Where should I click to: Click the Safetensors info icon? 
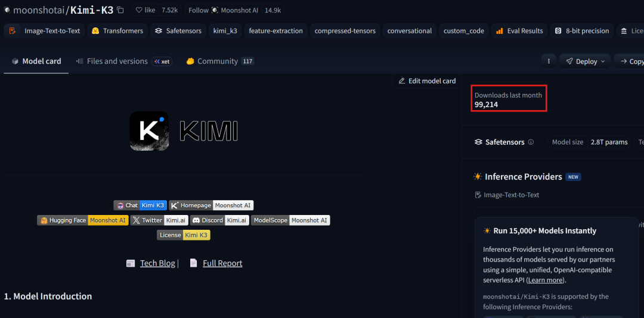click(531, 142)
